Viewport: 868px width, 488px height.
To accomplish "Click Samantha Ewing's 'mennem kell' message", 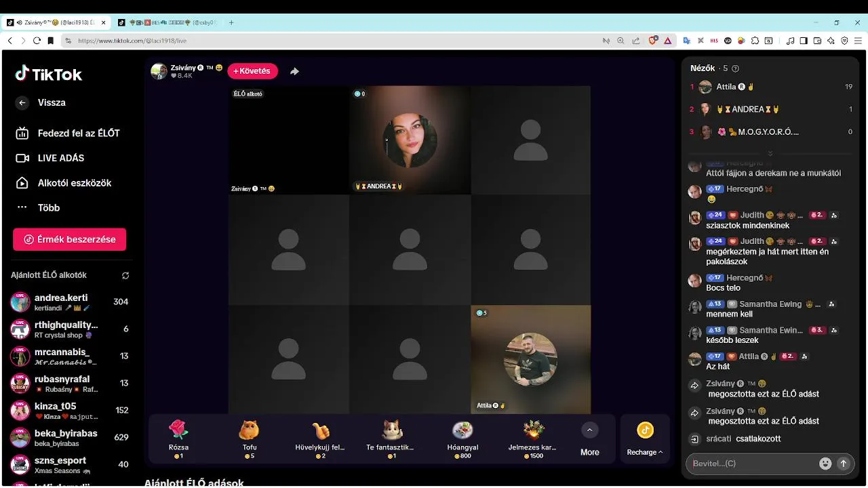I will tap(729, 314).
